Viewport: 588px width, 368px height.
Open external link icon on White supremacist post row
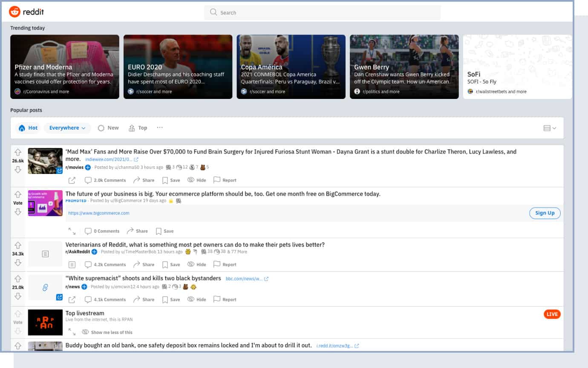coord(72,299)
